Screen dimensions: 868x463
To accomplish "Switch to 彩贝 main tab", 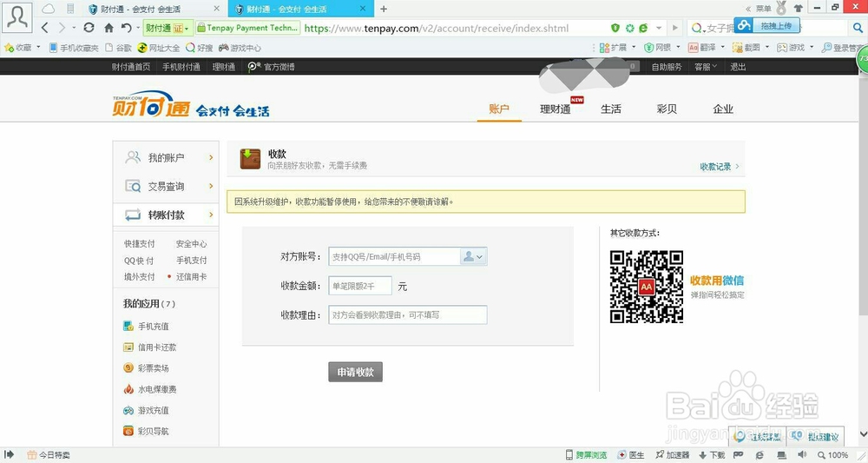I will pos(667,109).
